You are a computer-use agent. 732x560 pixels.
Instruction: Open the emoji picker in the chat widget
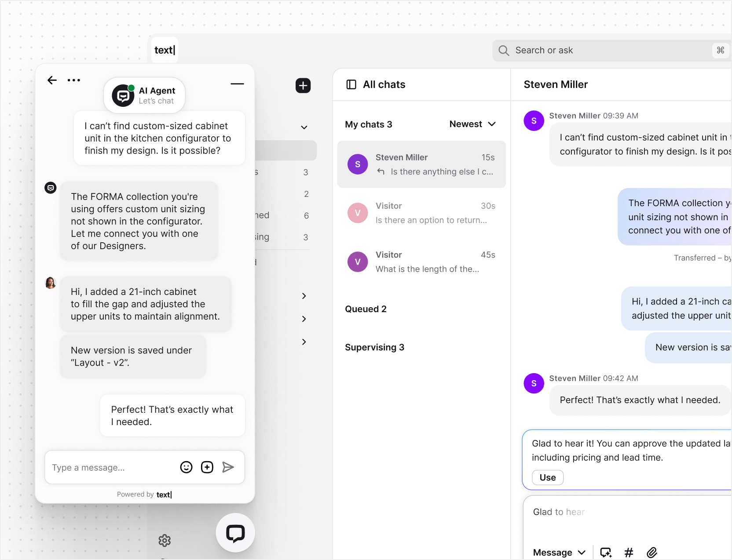tap(186, 467)
